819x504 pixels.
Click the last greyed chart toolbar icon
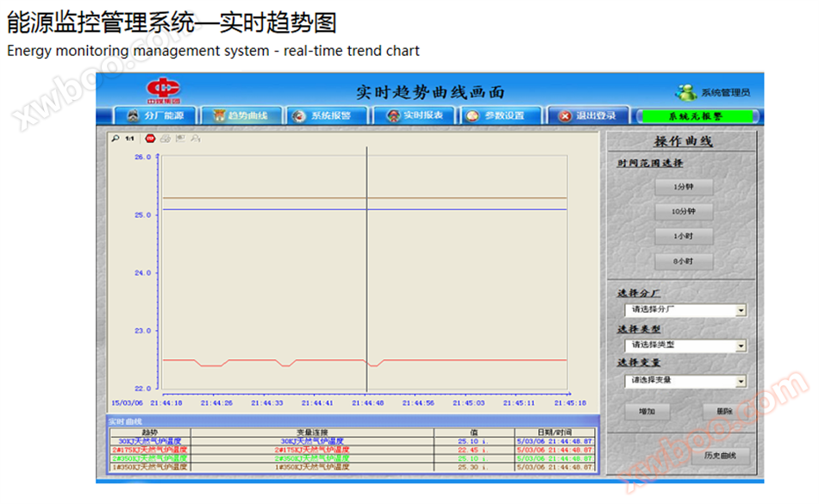[x=196, y=138]
